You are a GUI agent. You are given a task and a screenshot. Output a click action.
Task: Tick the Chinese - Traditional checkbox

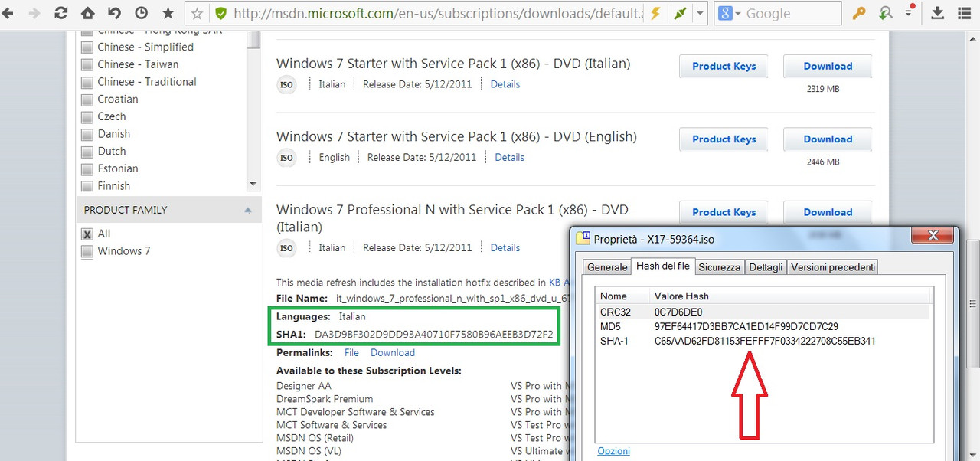87,82
